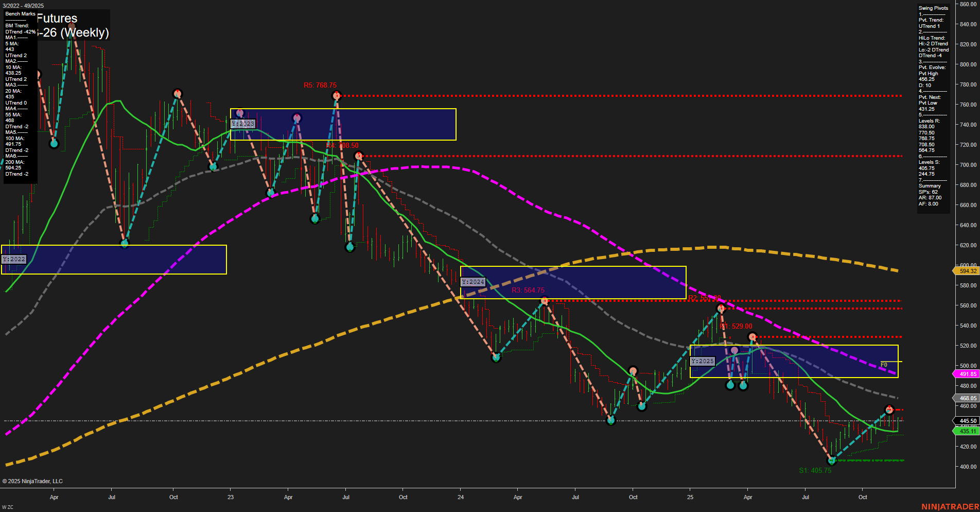The image size is (980, 512).
Task: Click the Y:2022 zone label
Action: coord(14,259)
